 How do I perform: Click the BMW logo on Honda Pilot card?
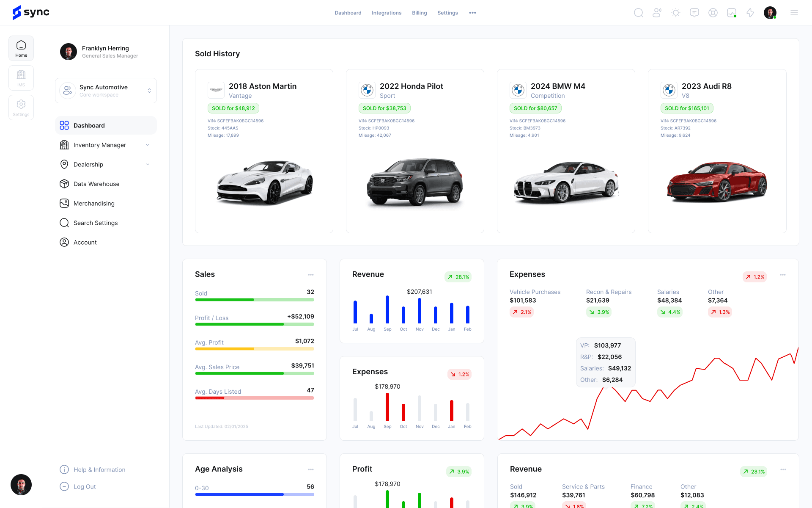click(x=367, y=90)
